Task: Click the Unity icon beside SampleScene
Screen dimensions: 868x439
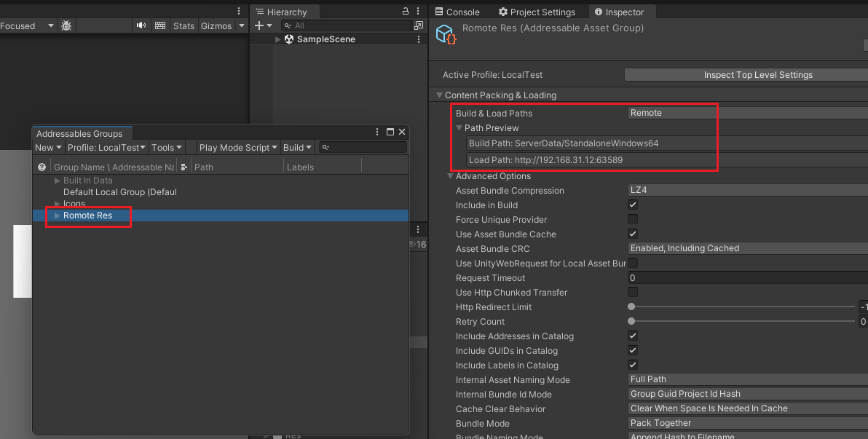Action: point(289,39)
